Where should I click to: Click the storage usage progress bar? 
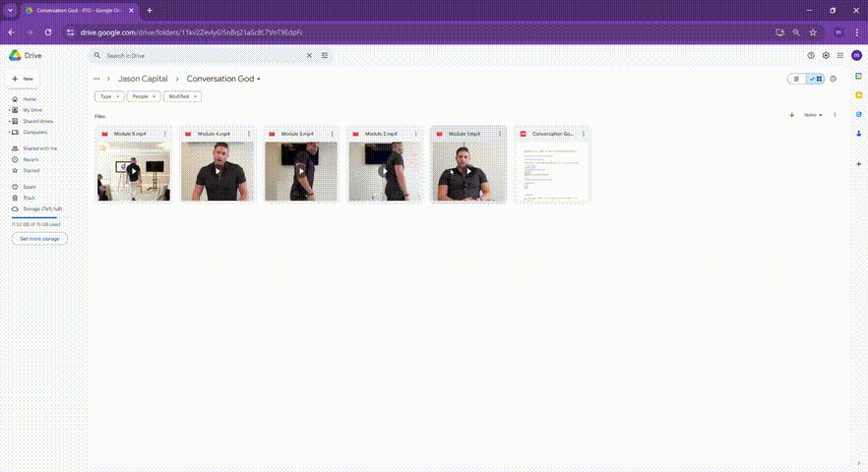pos(39,217)
